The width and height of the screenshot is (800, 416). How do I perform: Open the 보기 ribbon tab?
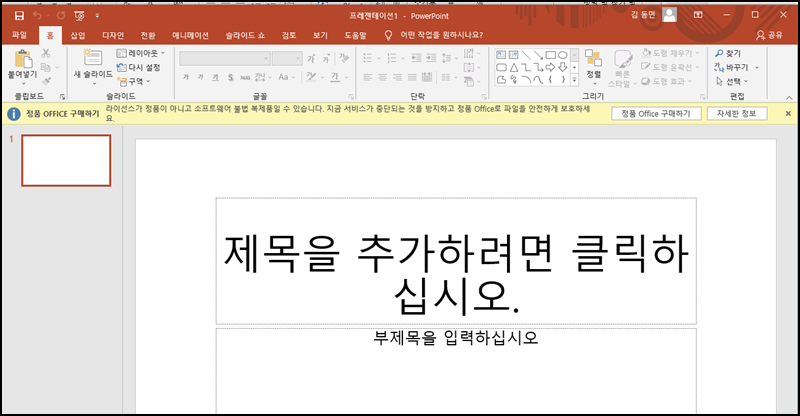pos(320,35)
